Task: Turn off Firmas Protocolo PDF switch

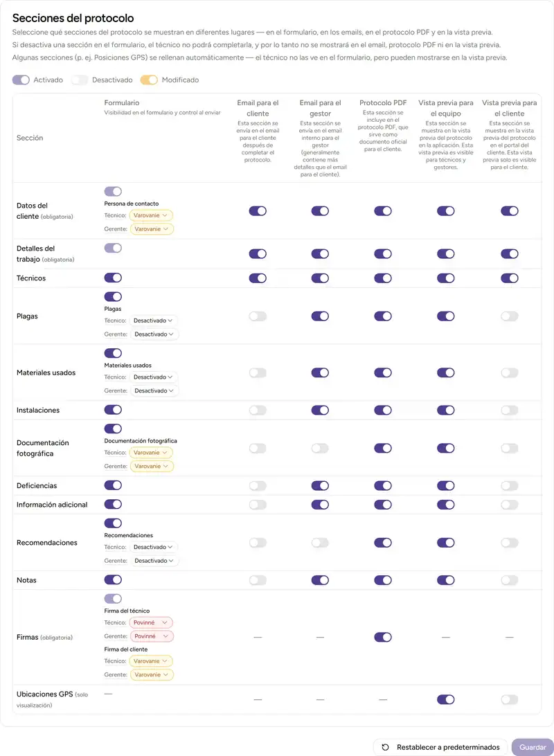Action: pos(383,637)
